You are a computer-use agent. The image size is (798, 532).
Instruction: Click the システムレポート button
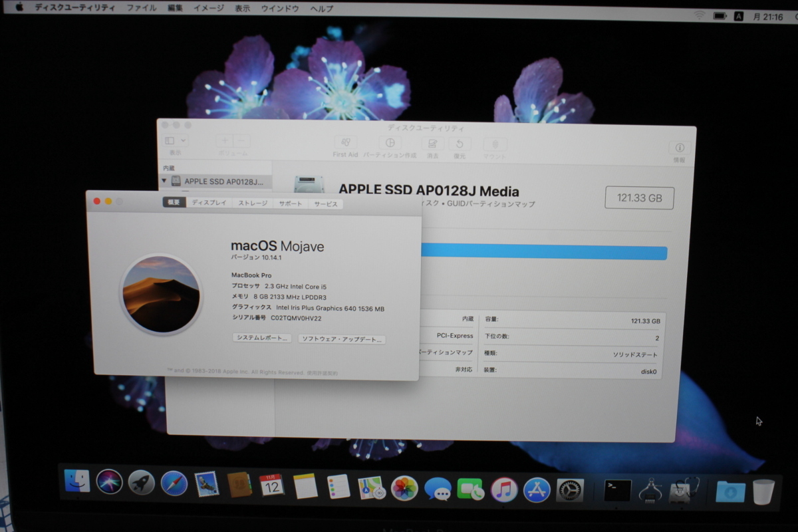pos(263,338)
